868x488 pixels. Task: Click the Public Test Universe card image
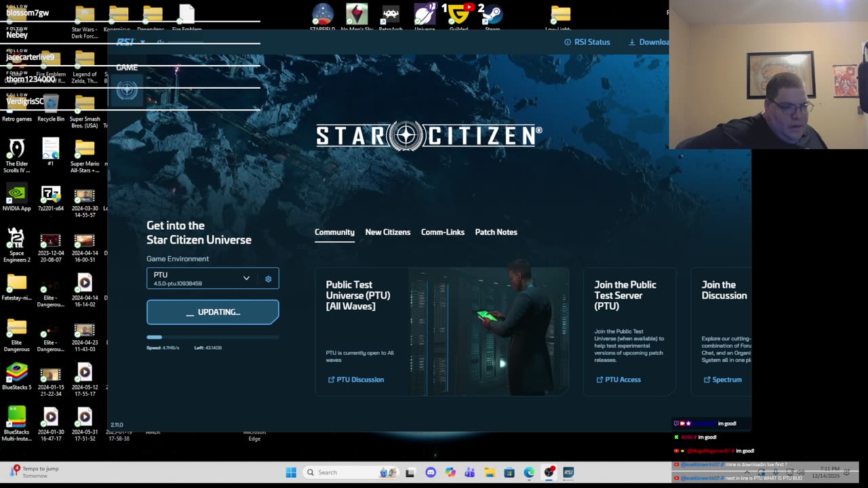(488, 331)
